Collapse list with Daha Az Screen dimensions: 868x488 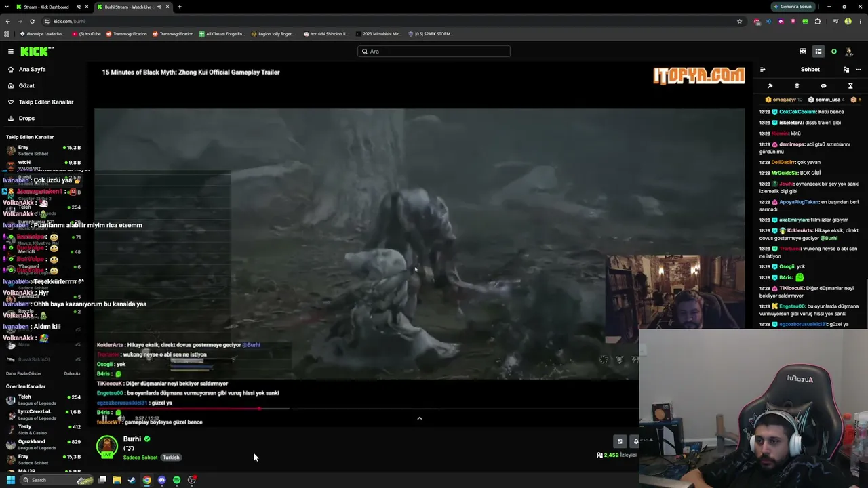72,373
